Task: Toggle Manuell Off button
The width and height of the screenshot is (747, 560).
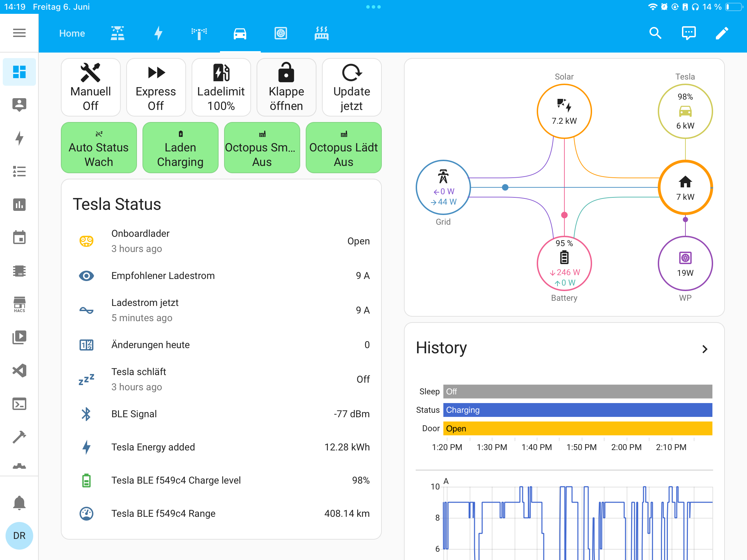Action: pyautogui.click(x=91, y=87)
